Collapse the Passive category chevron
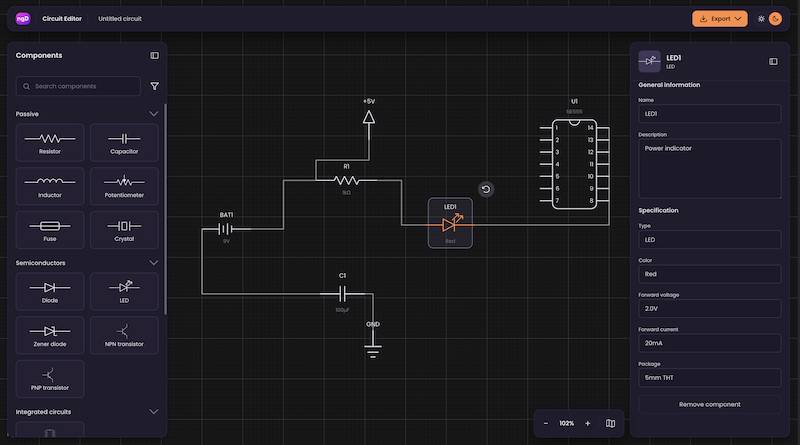 [x=154, y=114]
